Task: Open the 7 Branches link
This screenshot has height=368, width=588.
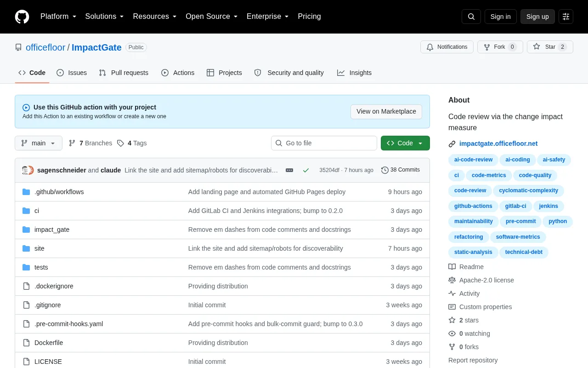Action: (x=90, y=143)
